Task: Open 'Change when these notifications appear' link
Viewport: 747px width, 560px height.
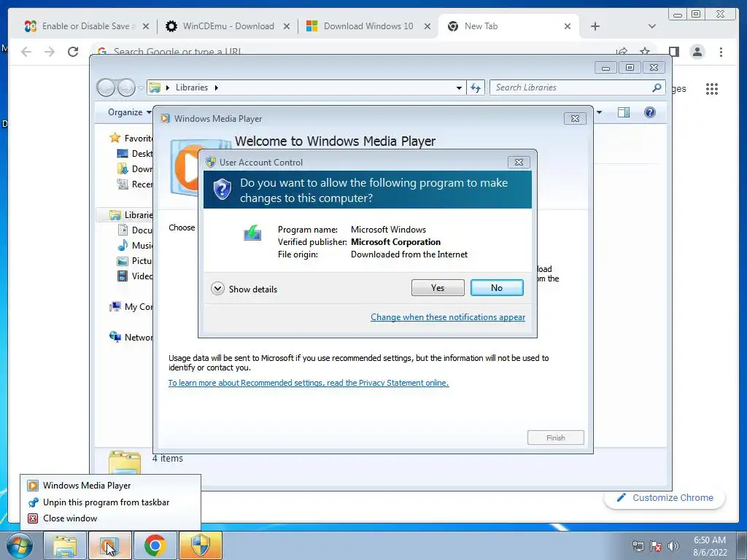Action: [x=448, y=317]
